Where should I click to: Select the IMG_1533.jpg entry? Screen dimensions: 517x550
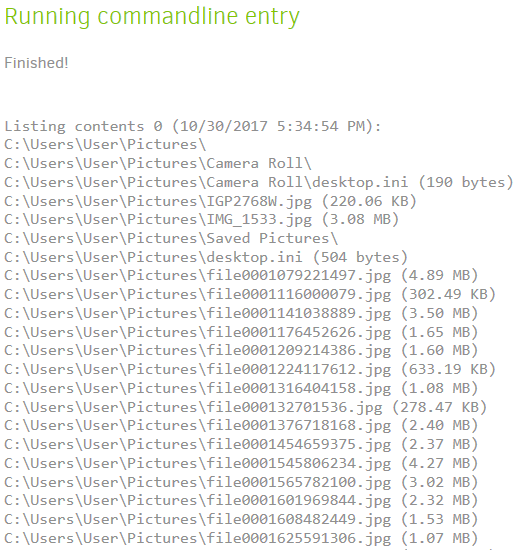pyautogui.click(x=202, y=220)
